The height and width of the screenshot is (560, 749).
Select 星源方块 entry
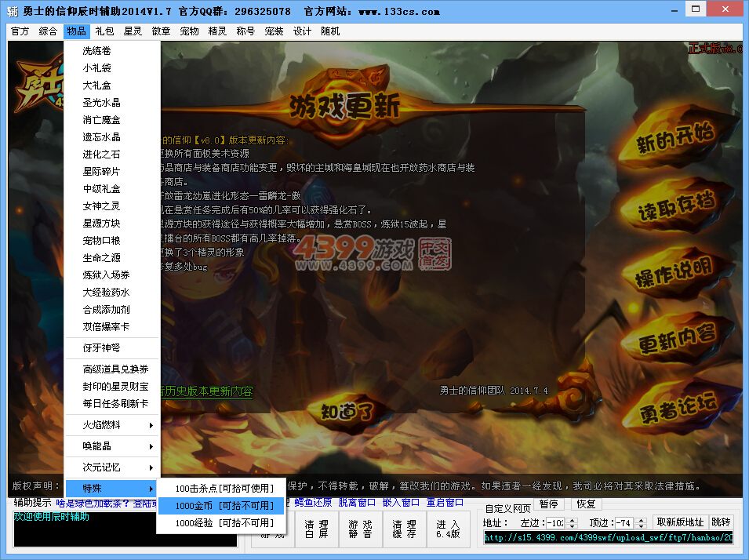[112, 223]
